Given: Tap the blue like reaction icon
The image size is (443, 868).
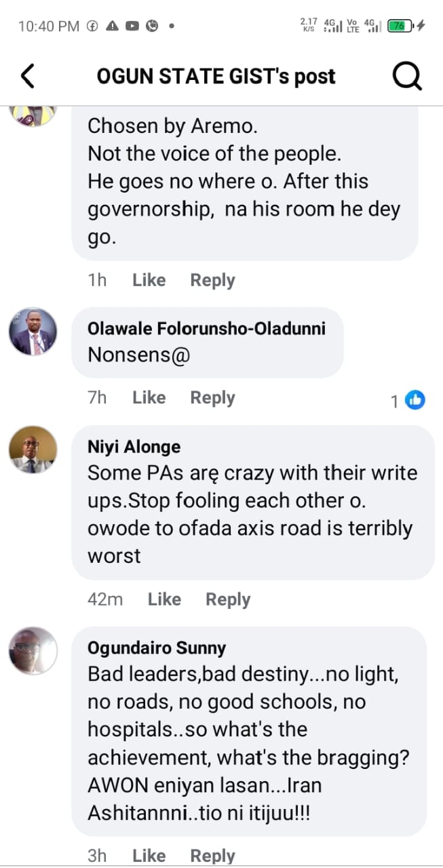Looking at the screenshot, I should click(415, 401).
